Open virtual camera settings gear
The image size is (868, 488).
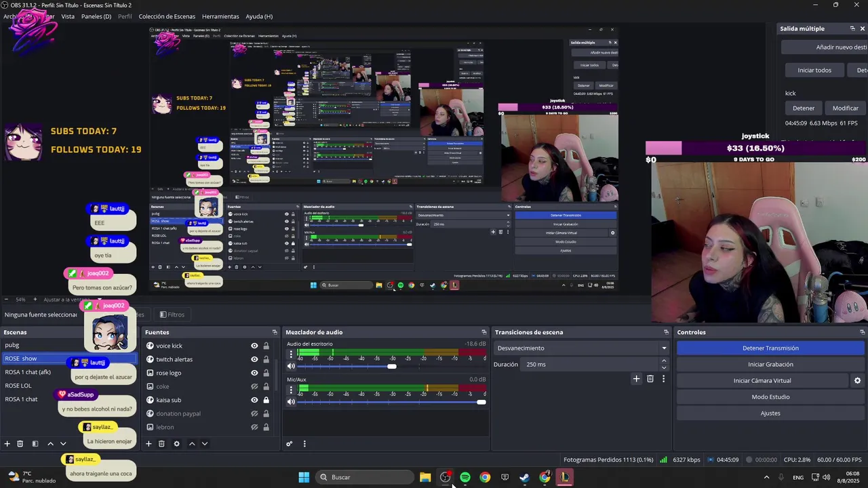pos(857,381)
